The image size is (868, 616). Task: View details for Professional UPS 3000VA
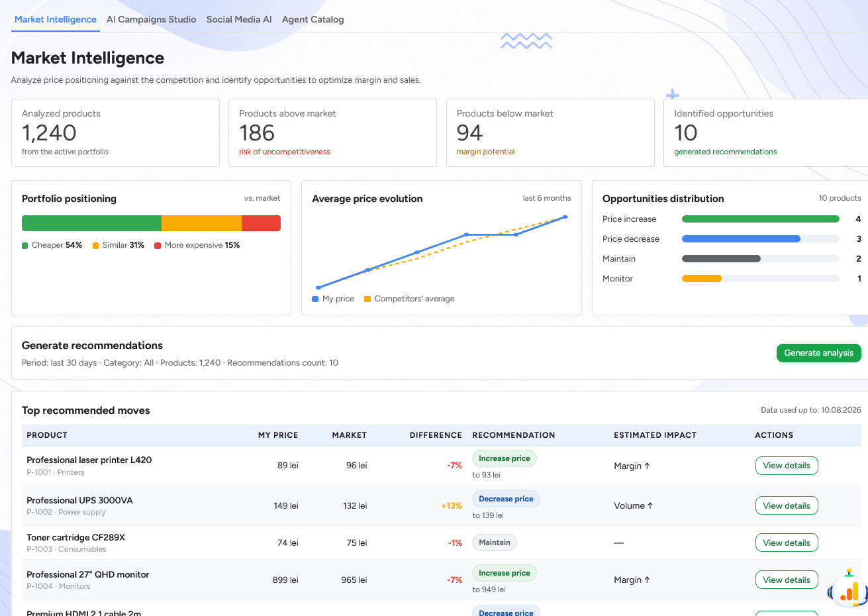[x=787, y=506]
